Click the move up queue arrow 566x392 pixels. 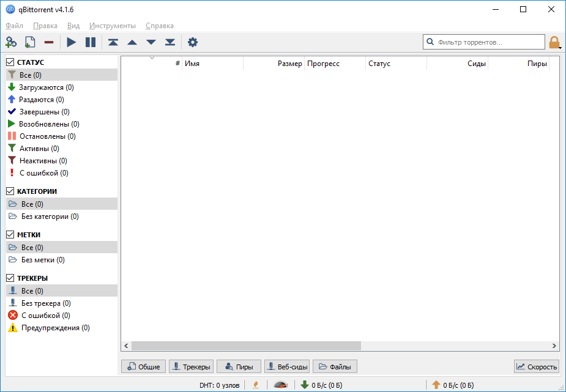point(132,42)
